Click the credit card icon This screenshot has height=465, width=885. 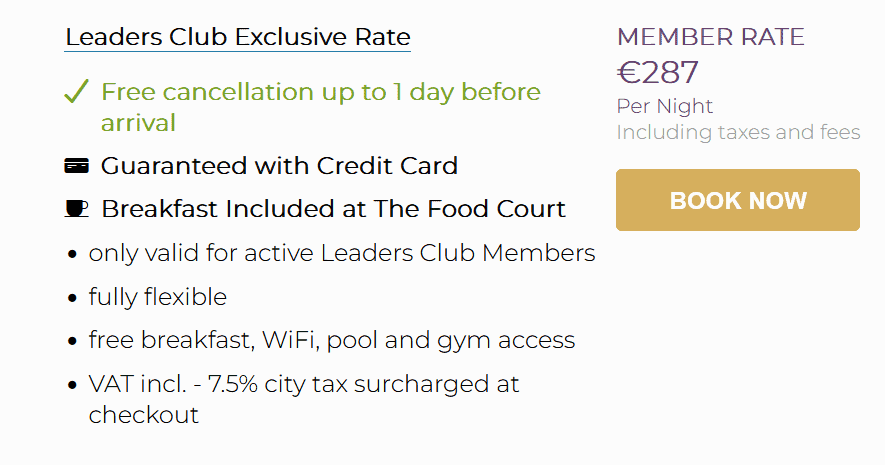click(76, 166)
